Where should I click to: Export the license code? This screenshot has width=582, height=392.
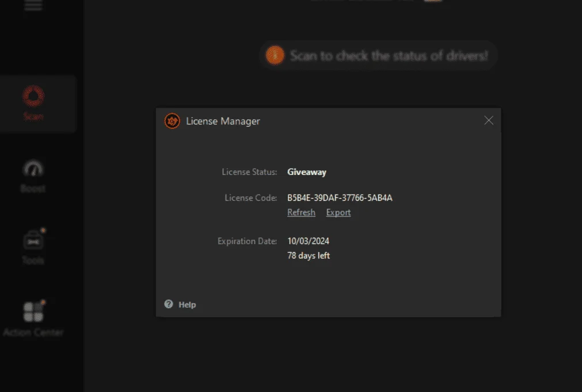[x=338, y=212]
